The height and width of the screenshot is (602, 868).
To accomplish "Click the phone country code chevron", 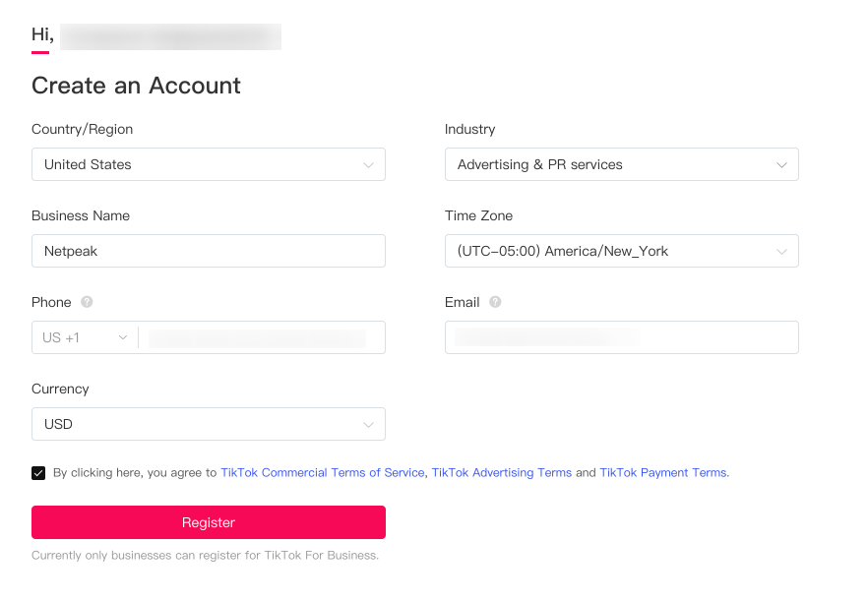I will pos(123,337).
